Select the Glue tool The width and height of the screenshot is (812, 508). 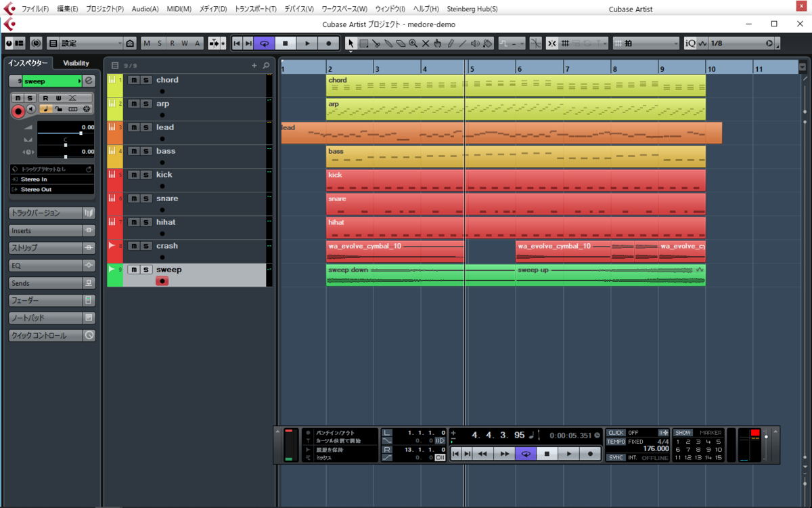388,43
